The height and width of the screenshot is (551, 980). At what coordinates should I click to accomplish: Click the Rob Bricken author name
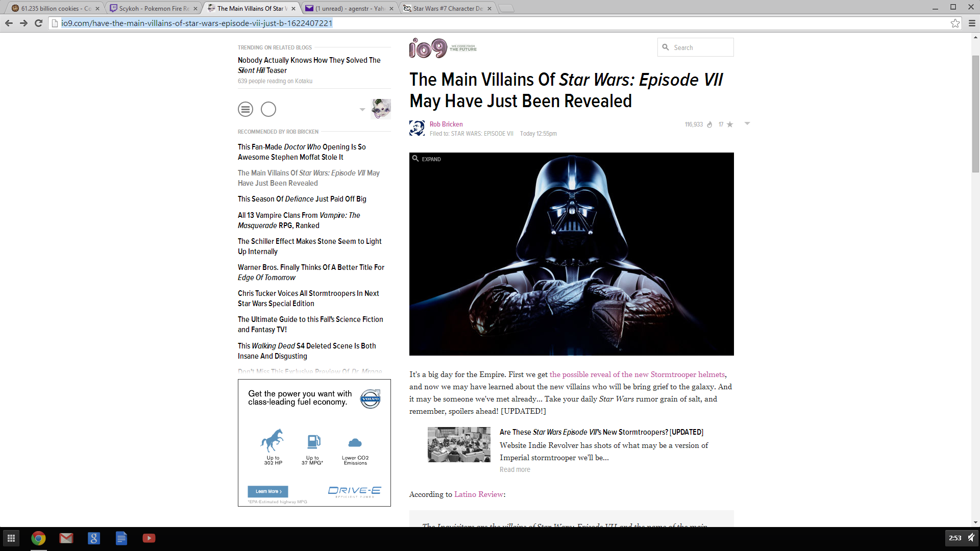click(x=446, y=124)
